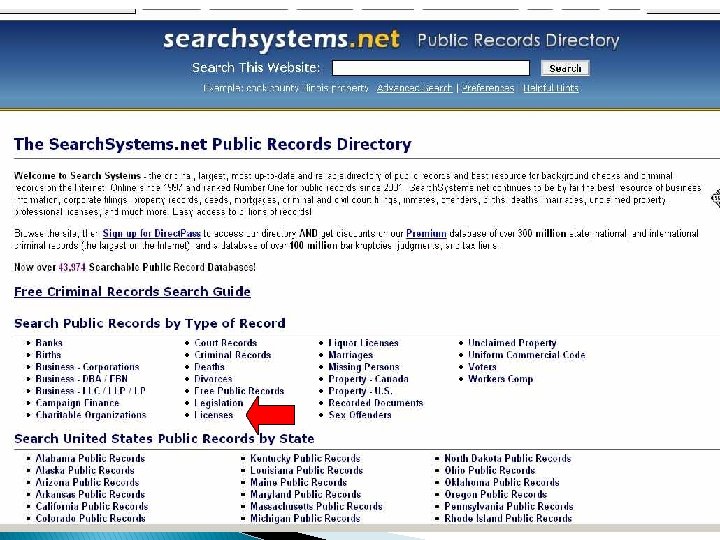Open Free Public Records link
This screenshot has height=540, width=720.
pos(239,391)
